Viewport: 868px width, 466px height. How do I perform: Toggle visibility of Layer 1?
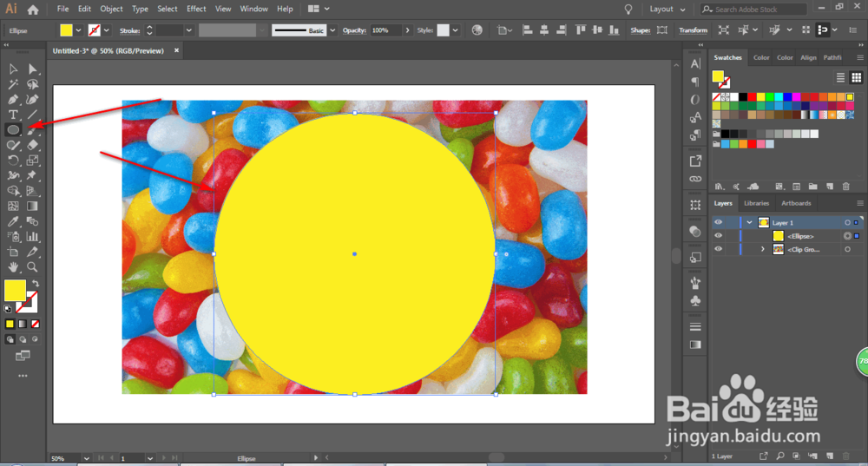pos(718,222)
